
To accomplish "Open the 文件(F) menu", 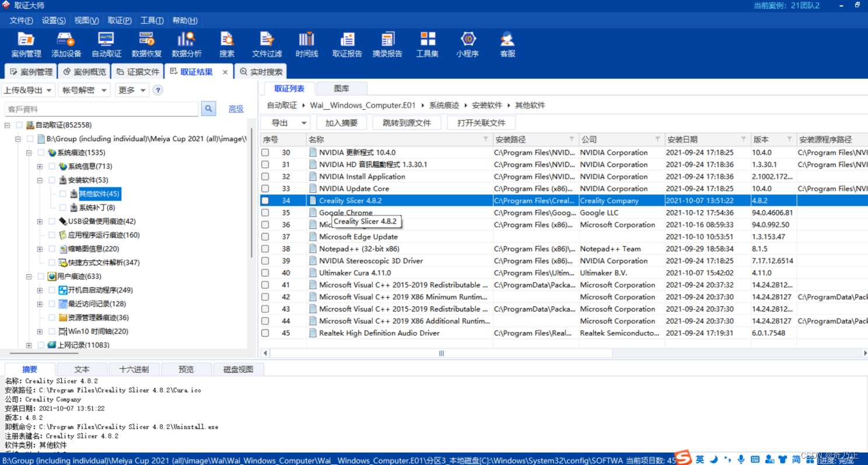I will click(x=22, y=20).
